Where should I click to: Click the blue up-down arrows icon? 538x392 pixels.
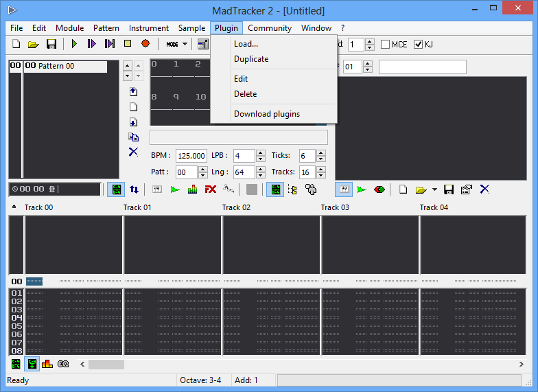(x=134, y=189)
